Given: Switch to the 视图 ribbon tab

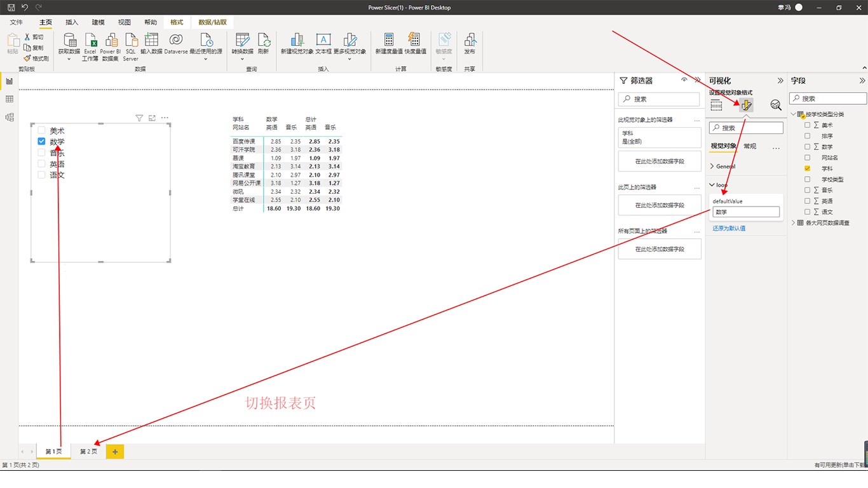Looking at the screenshot, I should 125,22.
